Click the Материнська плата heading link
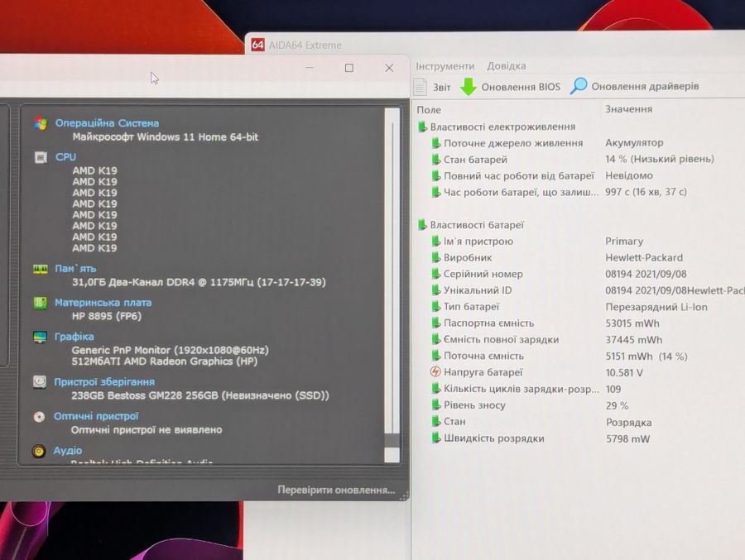 click(103, 303)
